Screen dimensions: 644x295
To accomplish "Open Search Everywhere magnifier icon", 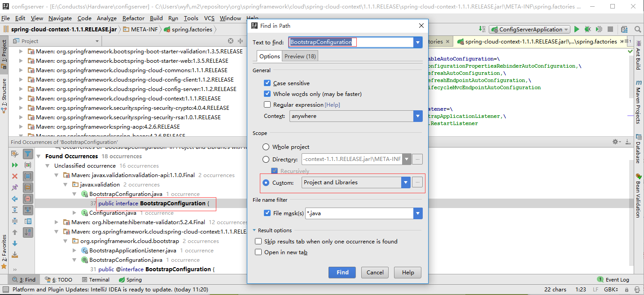I will 638,29.
